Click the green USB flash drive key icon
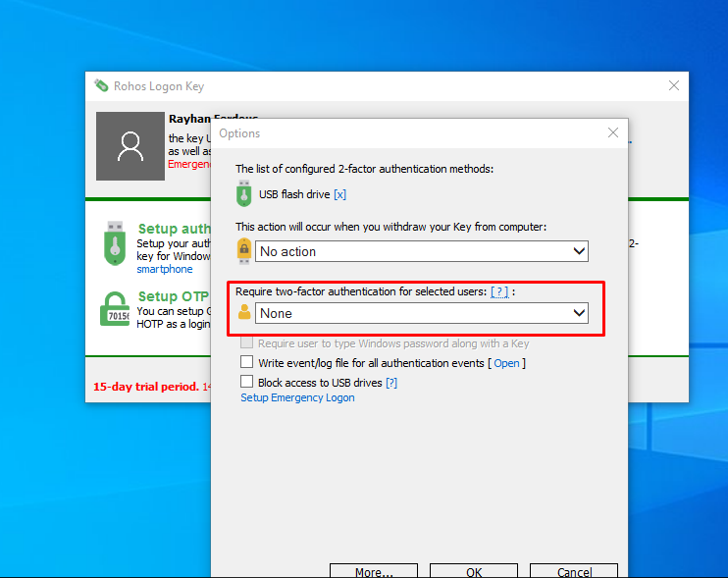This screenshot has width=728, height=578. click(243, 193)
